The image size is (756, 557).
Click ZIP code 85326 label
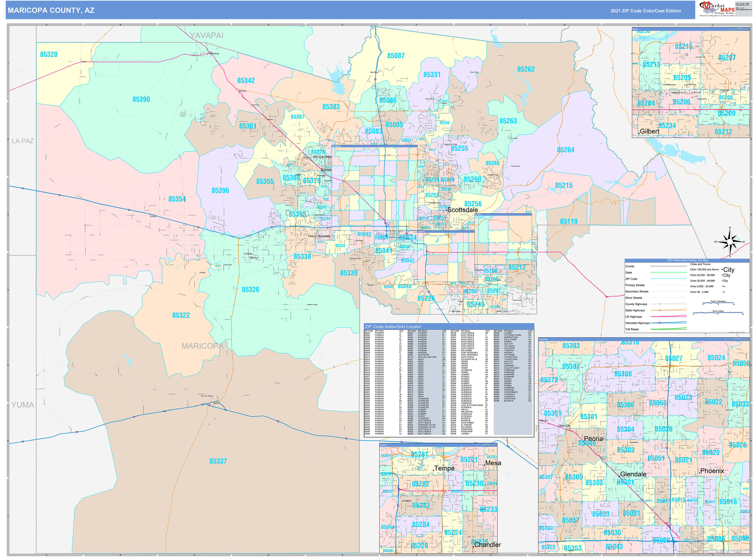tap(251, 290)
